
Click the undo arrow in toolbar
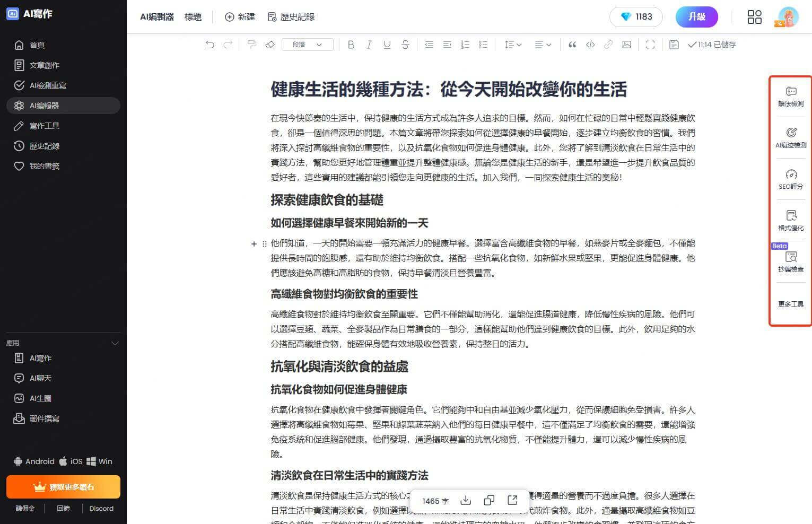(x=210, y=45)
